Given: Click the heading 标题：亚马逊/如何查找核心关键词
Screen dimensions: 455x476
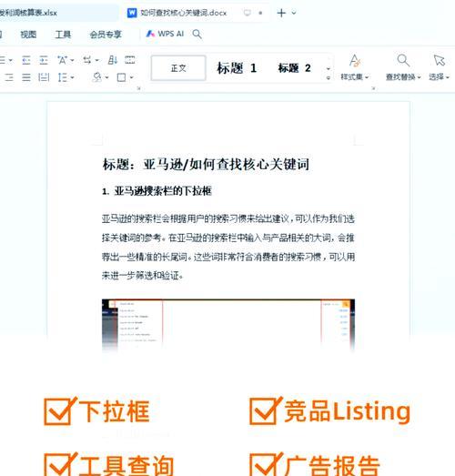Looking at the screenshot, I should [206, 165].
